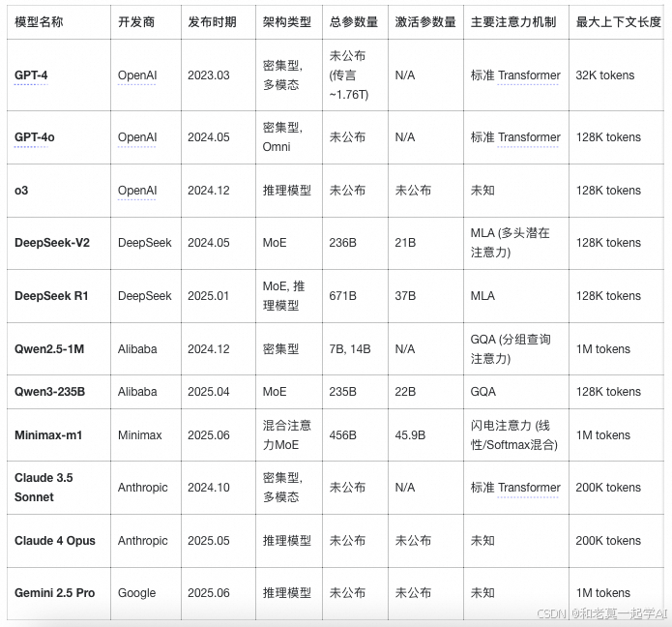Click the '密集型' cell in Qwen2.5-1M row
The width and height of the screenshot is (672, 627).
(289, 349)
